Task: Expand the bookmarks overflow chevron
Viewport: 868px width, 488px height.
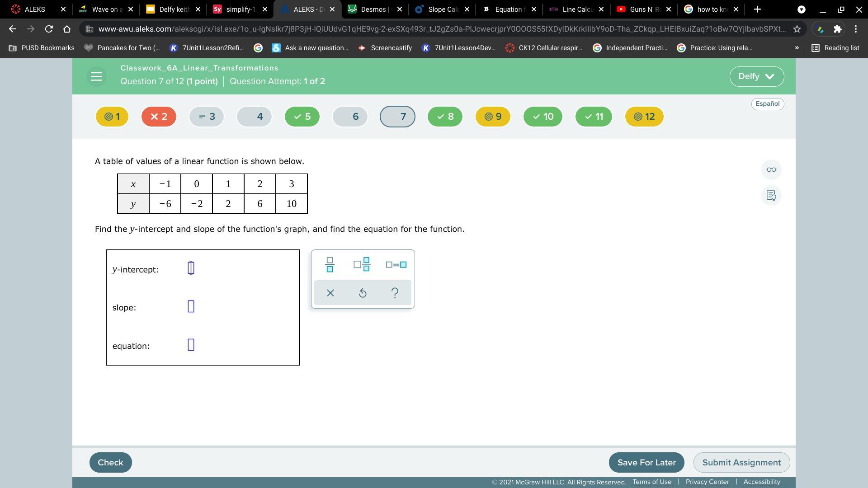Action: pyautogui.click(x=797, y=48)
